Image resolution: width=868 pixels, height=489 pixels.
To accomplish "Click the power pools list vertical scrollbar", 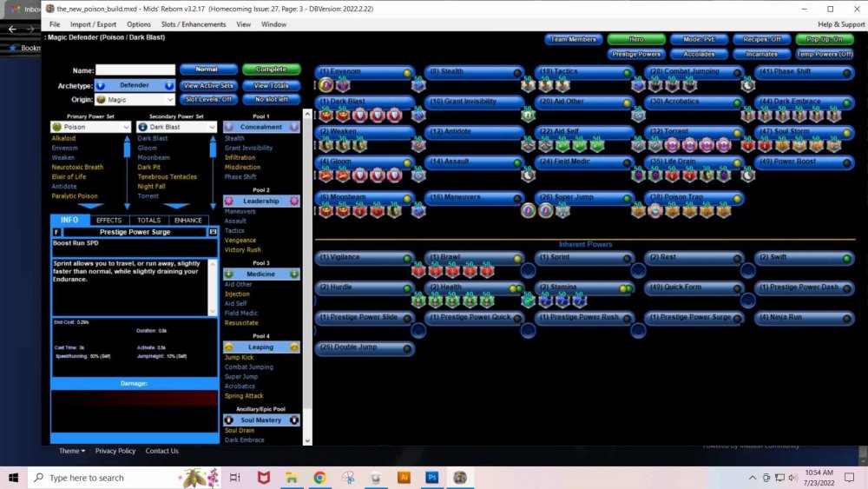I will 306,278.
